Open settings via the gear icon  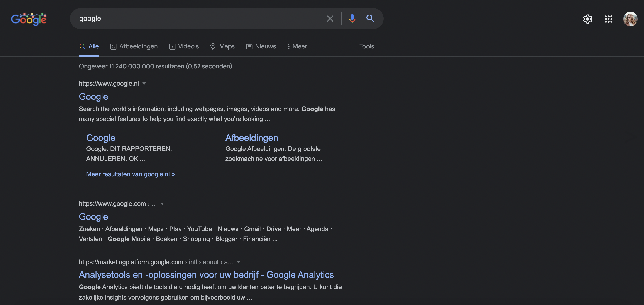tap(588, 19)
